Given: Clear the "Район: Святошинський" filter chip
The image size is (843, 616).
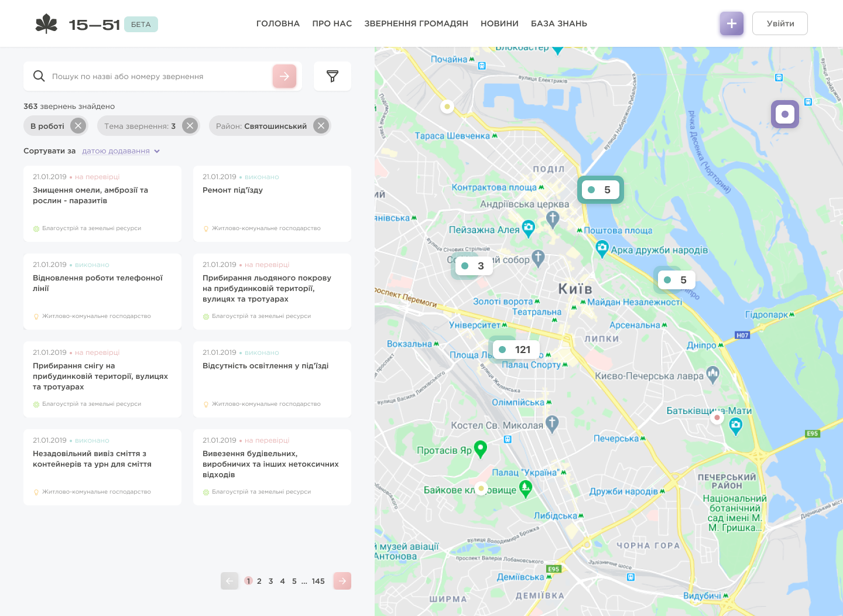Looking at the screenshot, I should [x=321, y=126].
